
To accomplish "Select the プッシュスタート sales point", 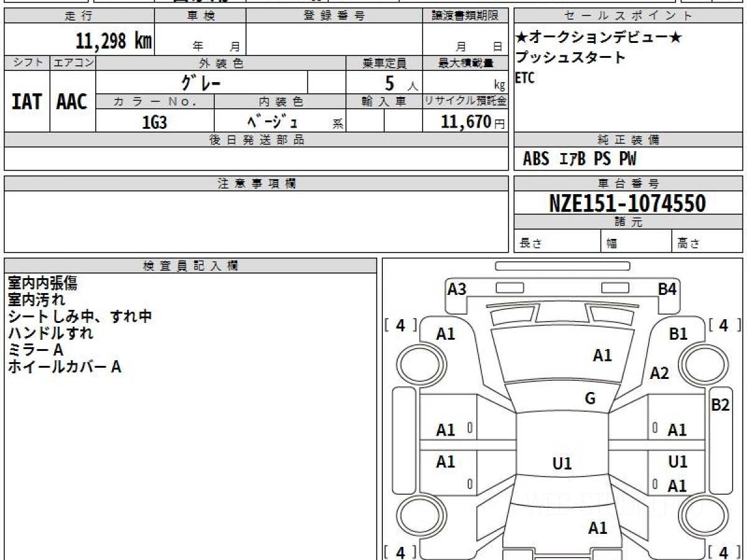I will tap(570, 58).
